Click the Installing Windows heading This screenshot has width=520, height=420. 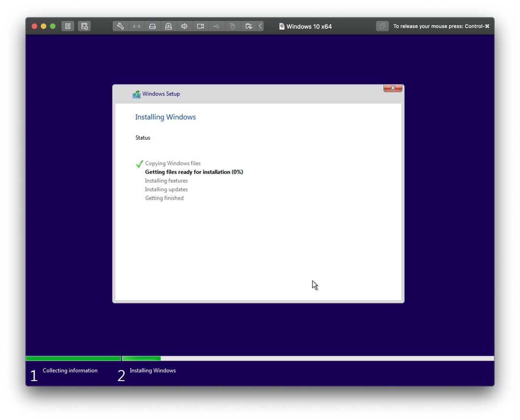pyautogui.click(x=165, y=117)
